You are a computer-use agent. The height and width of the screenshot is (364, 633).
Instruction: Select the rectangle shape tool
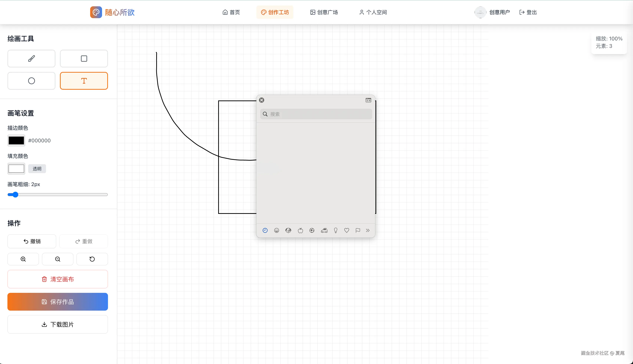pos(84,59)
